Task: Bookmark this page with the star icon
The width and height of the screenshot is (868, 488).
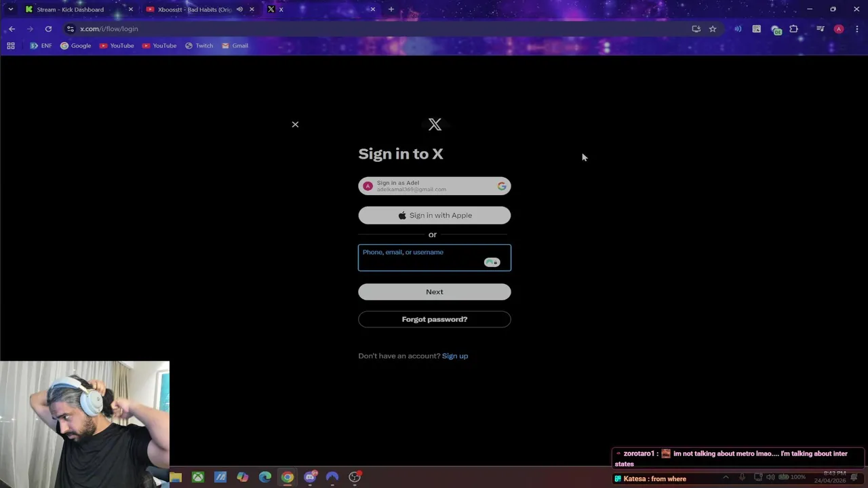Action: tap(713, 29)
